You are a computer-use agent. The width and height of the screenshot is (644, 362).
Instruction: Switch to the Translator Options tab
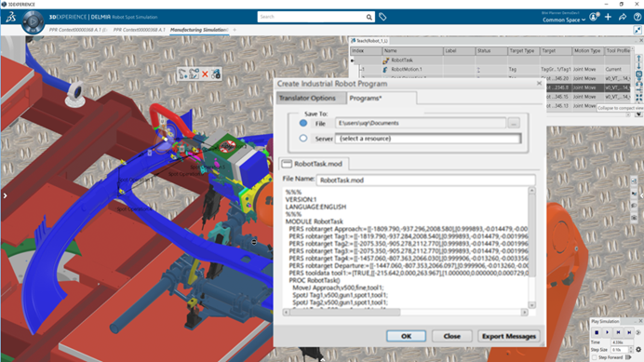pos(307,99)
